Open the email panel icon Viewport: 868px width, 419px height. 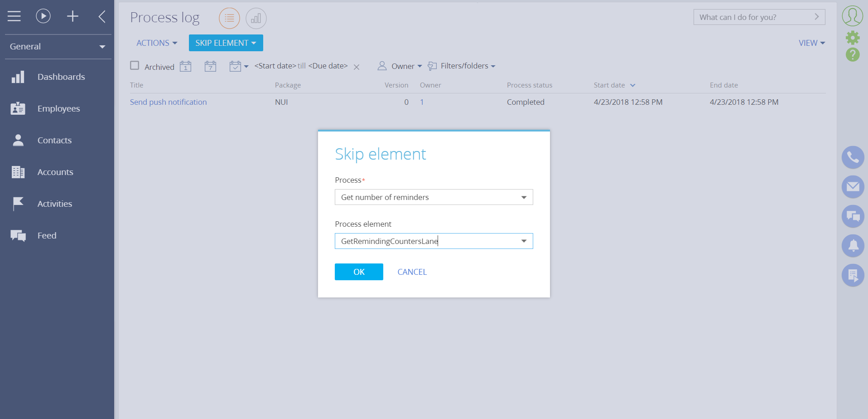coord(853,187)
